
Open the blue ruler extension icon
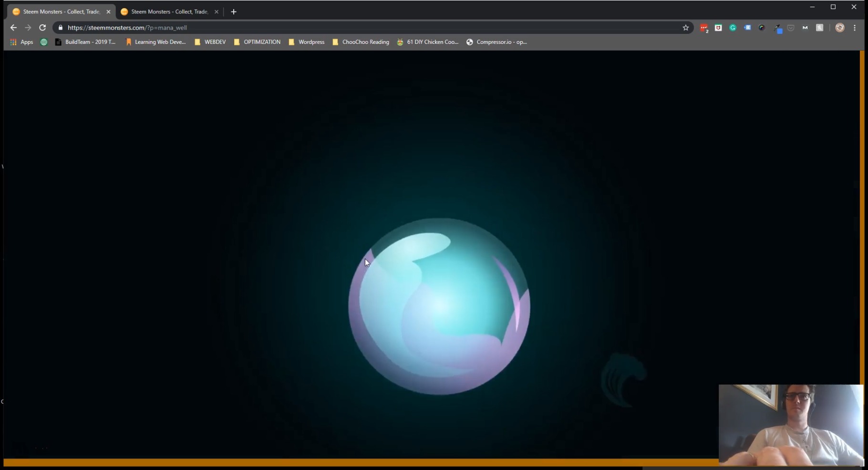click(x=747, y=28)
